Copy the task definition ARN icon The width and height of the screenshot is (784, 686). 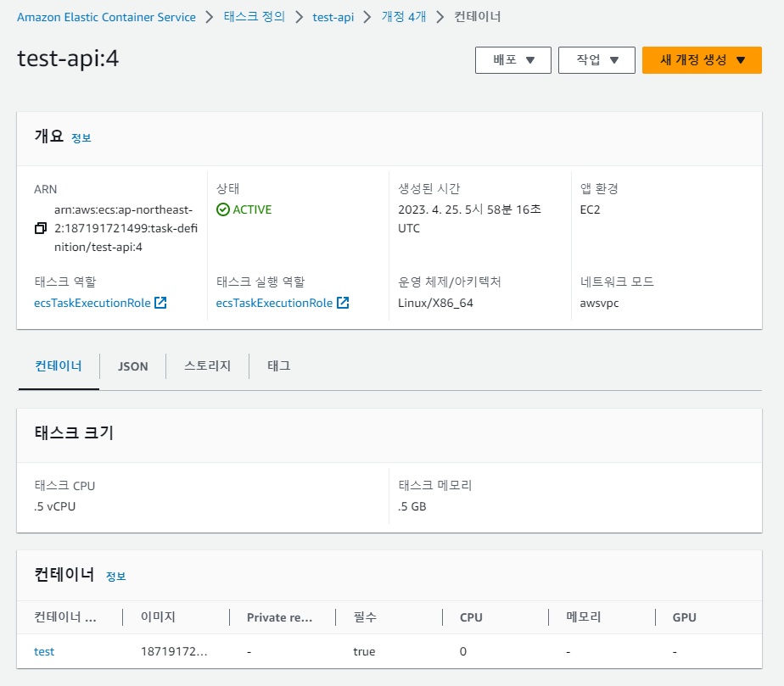tap(41, 228)
